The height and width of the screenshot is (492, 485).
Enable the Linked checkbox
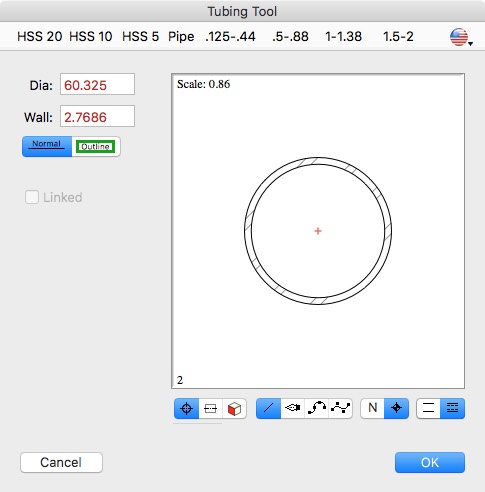[x=32, y=197]
